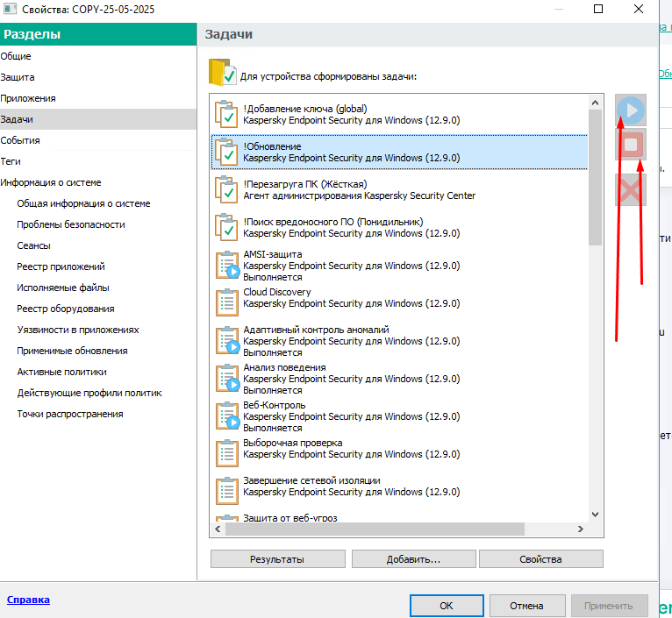672x618 pixels.
Task: Open the Приложения section
Action: [x=98, y=98]
